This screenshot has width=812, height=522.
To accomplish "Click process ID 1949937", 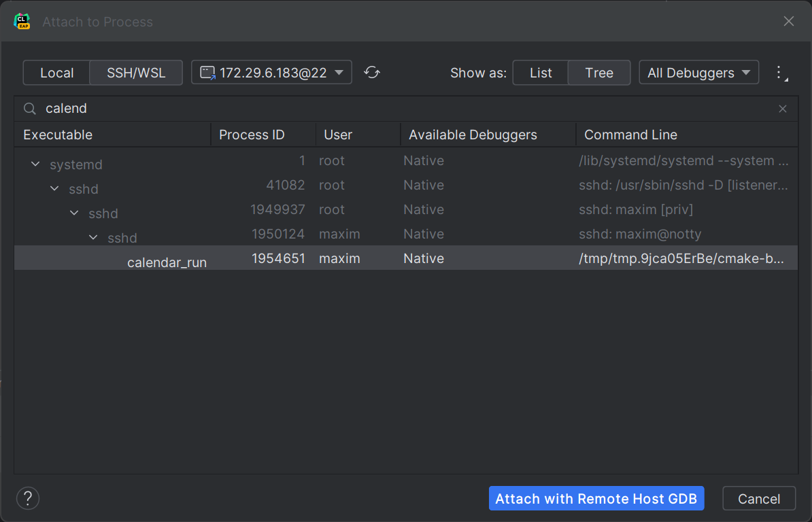I will tap(277, 209).
